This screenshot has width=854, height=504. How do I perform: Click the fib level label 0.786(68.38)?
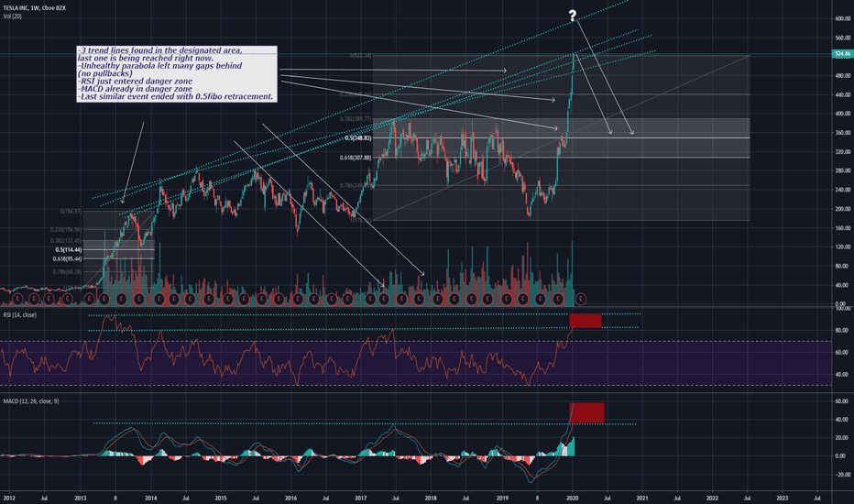[68, 271]
